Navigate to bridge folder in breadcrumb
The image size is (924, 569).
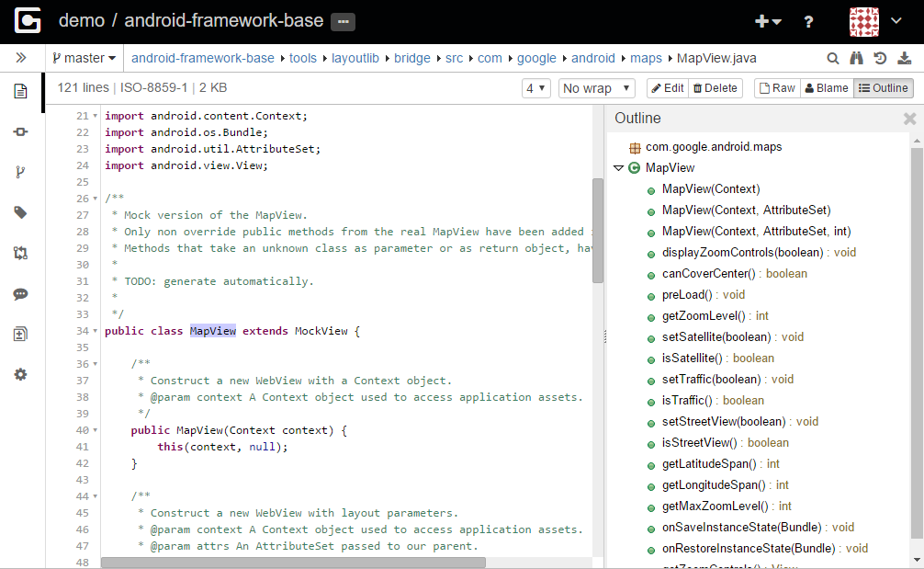412,59
